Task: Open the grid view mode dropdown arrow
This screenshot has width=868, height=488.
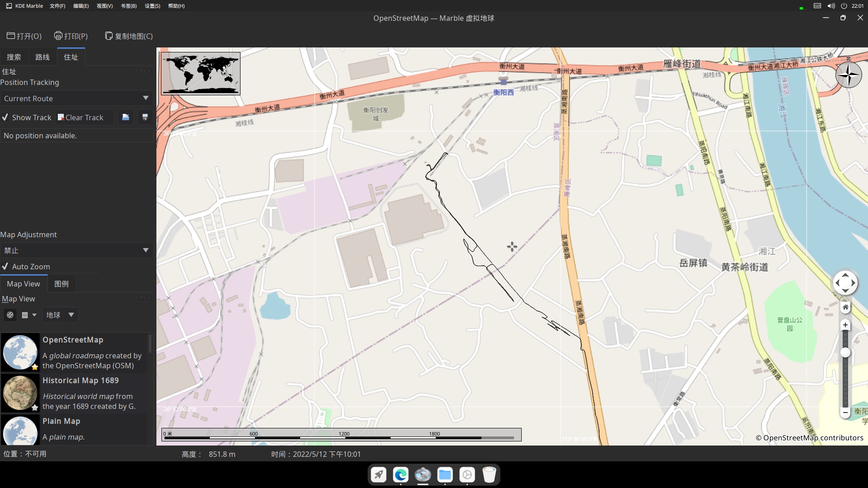Action: [x=34, y=315]
